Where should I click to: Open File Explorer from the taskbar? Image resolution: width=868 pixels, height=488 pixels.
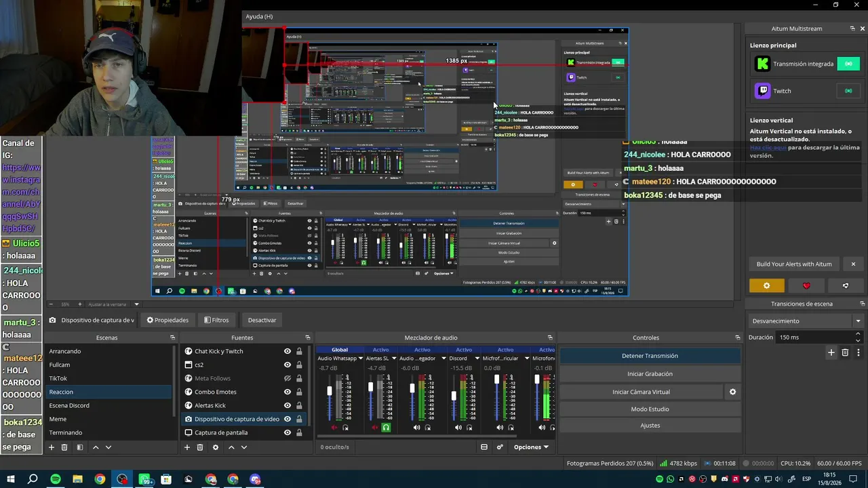coord(77,479)
